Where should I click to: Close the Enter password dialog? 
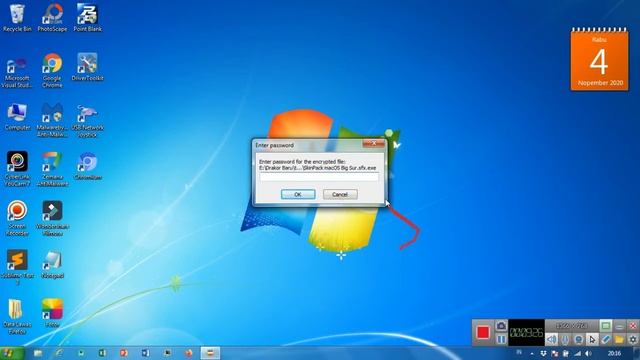(x=373, y=144)
